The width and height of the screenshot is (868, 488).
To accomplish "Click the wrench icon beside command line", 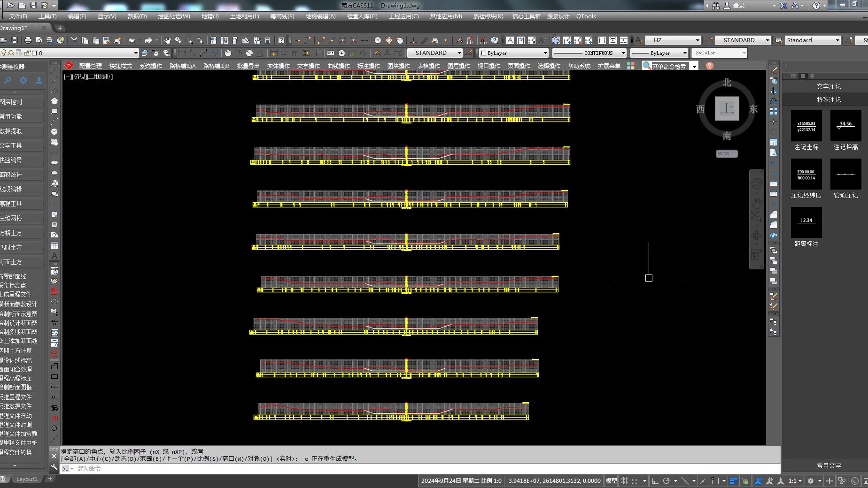I will (x=54, y=467).
